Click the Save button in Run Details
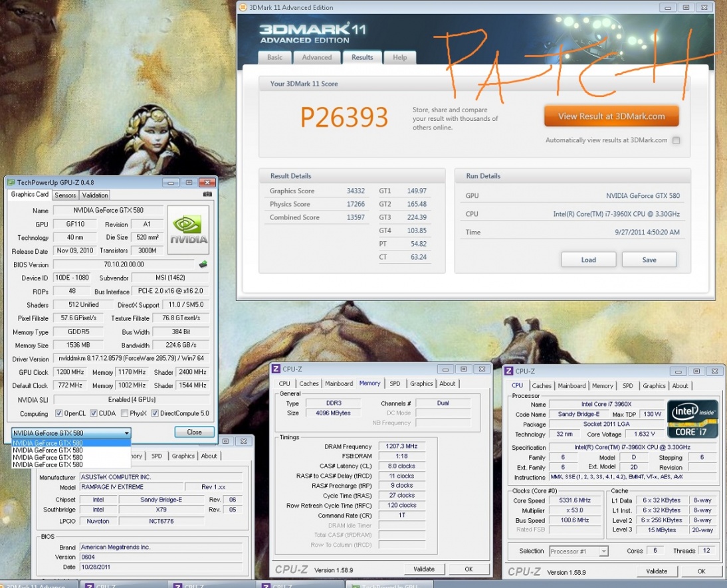This screenshot has height=588, width=727. click(649, 260)
